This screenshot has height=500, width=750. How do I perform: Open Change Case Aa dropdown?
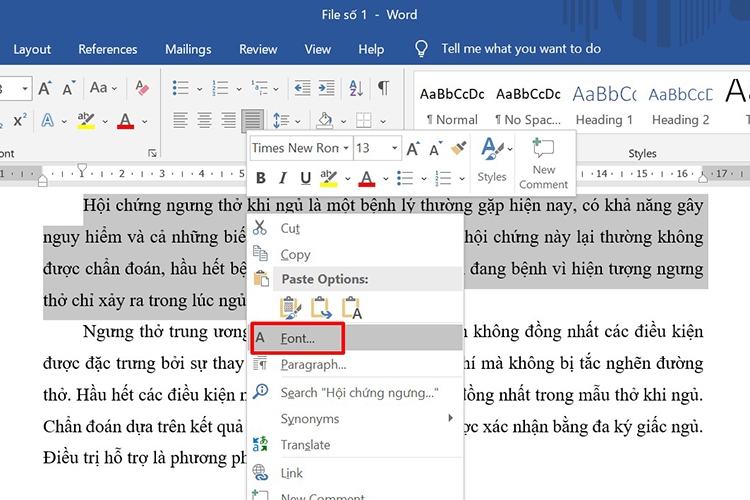tap(103, 88)
